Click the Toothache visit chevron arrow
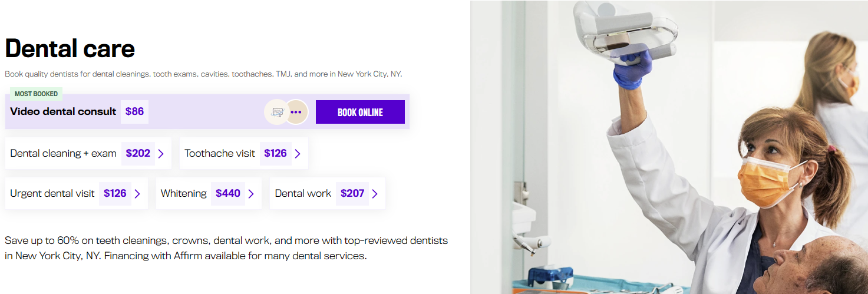Viewport: 868px width, 294px height. click(x=298, y=154)
